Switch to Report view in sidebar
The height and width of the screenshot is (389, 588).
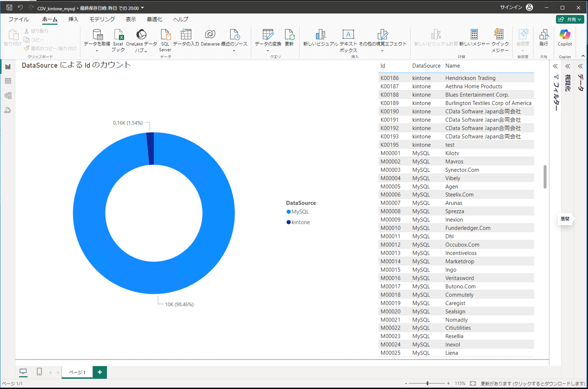[8, 66]
